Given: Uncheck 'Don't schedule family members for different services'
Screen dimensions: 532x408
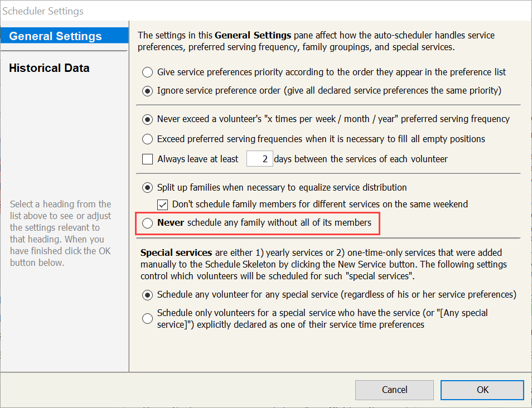Looking at the screenshot, I should [163, 205].
